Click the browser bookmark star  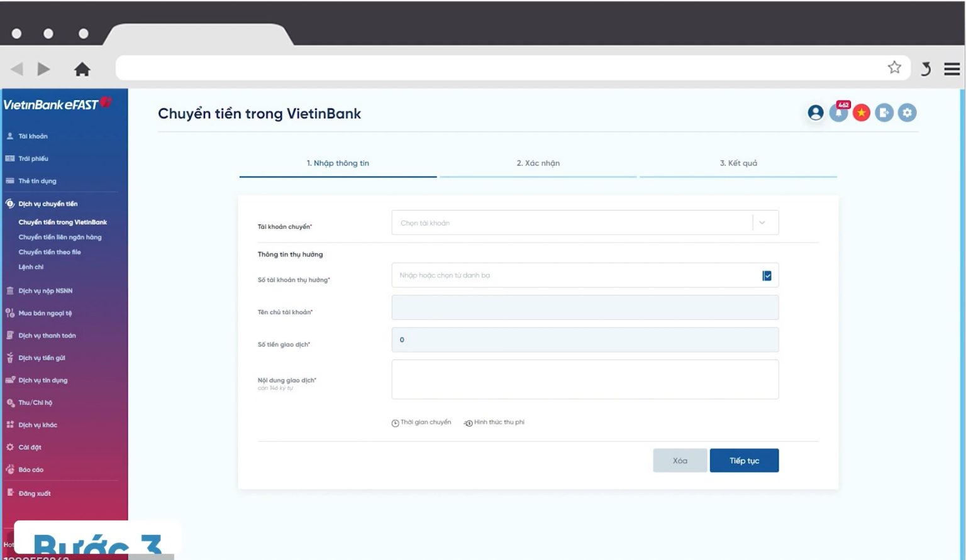click(894, 67)
